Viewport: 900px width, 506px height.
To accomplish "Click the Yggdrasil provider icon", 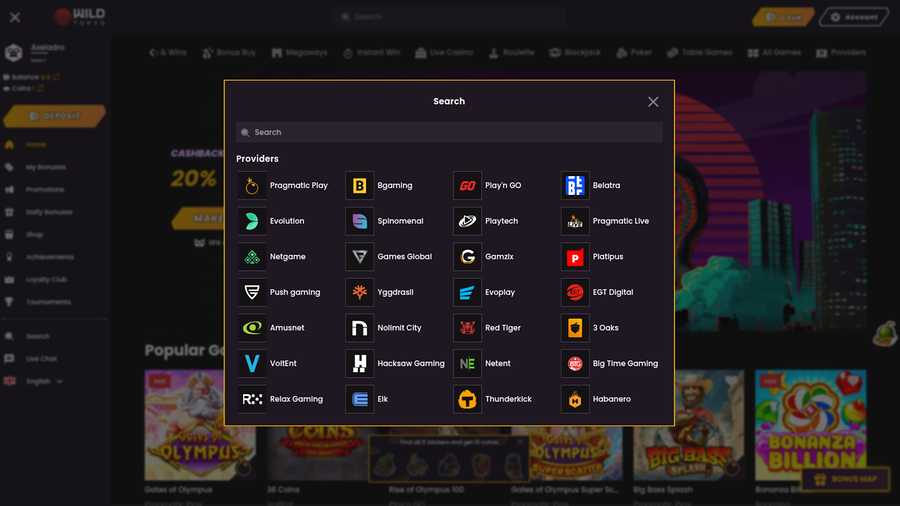I will click(x=359, y=292).
